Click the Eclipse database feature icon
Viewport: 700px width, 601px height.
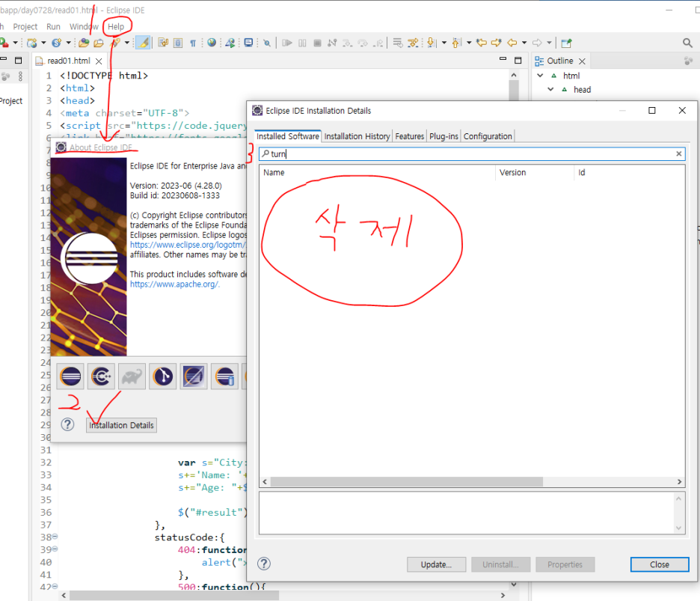tap(224, 376)
